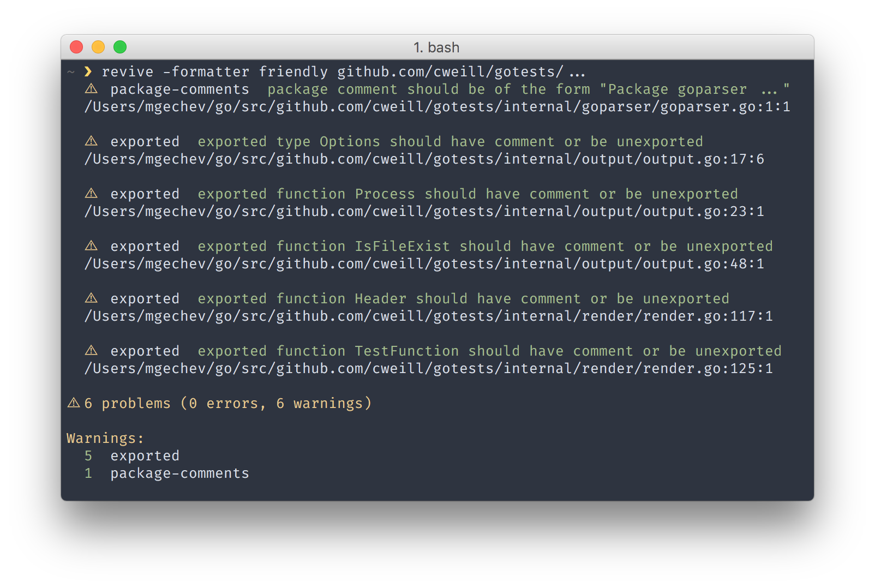Click warning icon beside 6 problems summary

(x=74, y=403)
